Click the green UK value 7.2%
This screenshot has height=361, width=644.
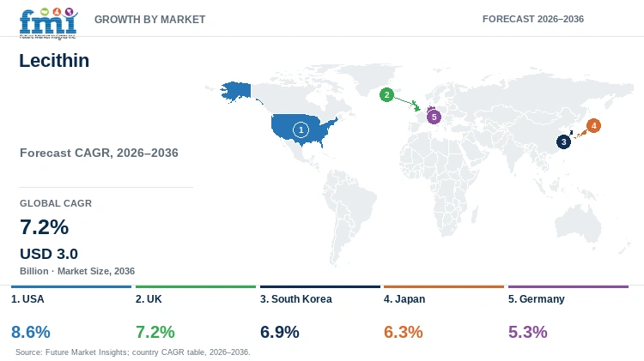[x=155, y=332]
